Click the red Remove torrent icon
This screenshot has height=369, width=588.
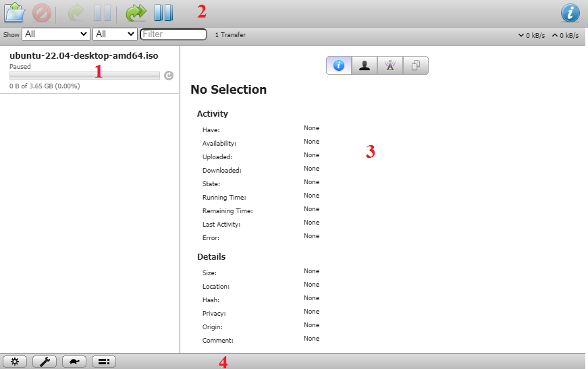click(x=42, y=13)
